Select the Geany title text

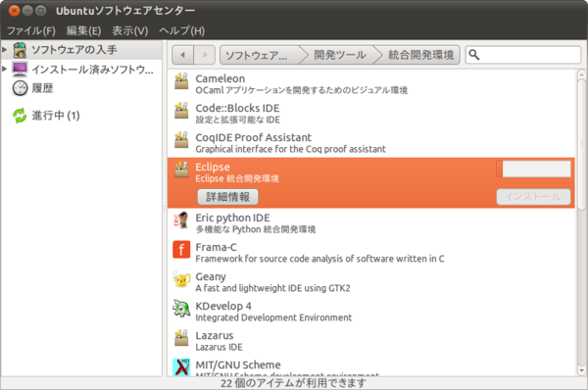pos(211,277)
